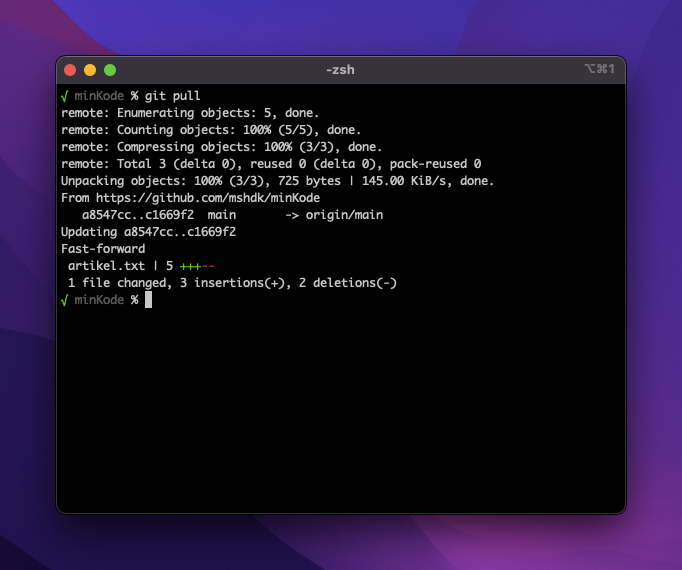Image resolution: width=682 pixels, height=570 pixels.
Task: Click the 'Unpacking objects' line with 145.00 KiB/s
Action: [277, 181]
